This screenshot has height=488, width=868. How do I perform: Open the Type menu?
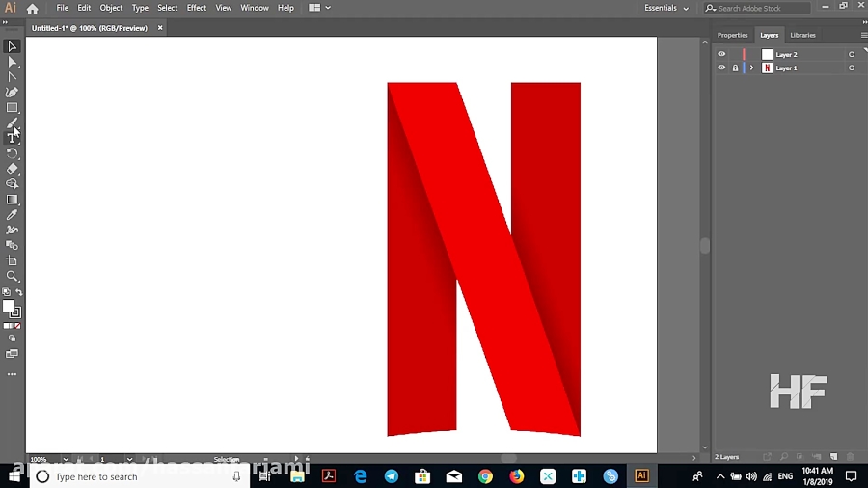[140, 8]
